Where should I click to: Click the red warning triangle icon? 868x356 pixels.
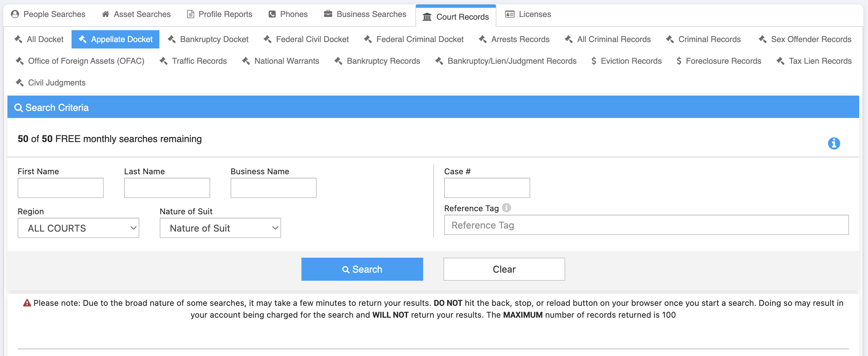pyautogui.click(x=27, y=303)
